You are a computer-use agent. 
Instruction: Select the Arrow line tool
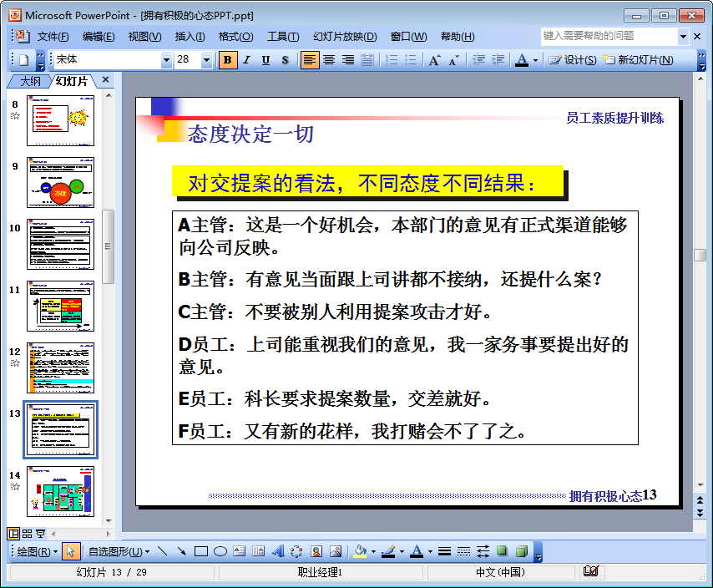pyautogui.click(x=182, y=551)
